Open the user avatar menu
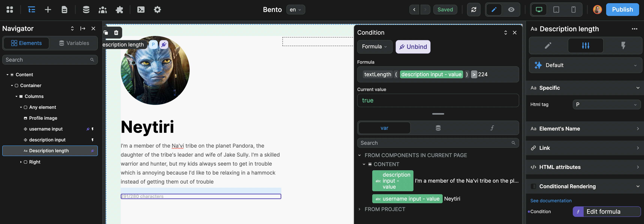This screenshot has width=644, height=224. 598,10
